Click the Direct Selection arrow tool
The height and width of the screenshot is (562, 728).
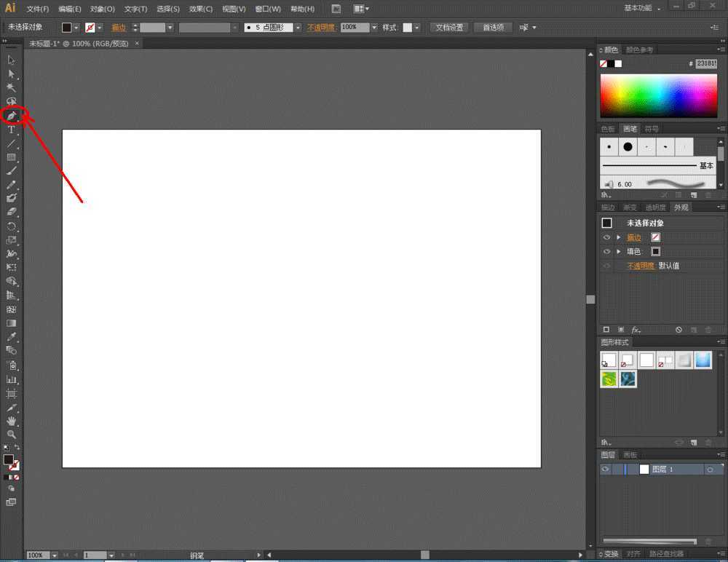[12, 74]
